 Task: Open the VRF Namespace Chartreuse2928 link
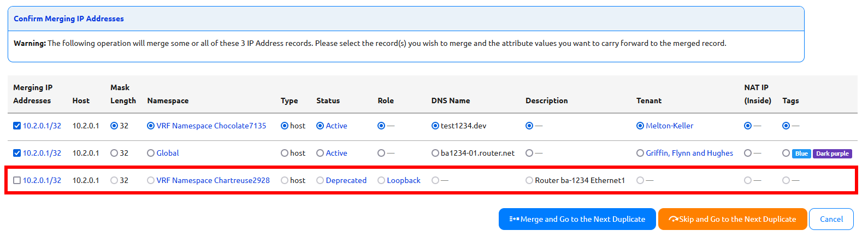click(213, 180)
